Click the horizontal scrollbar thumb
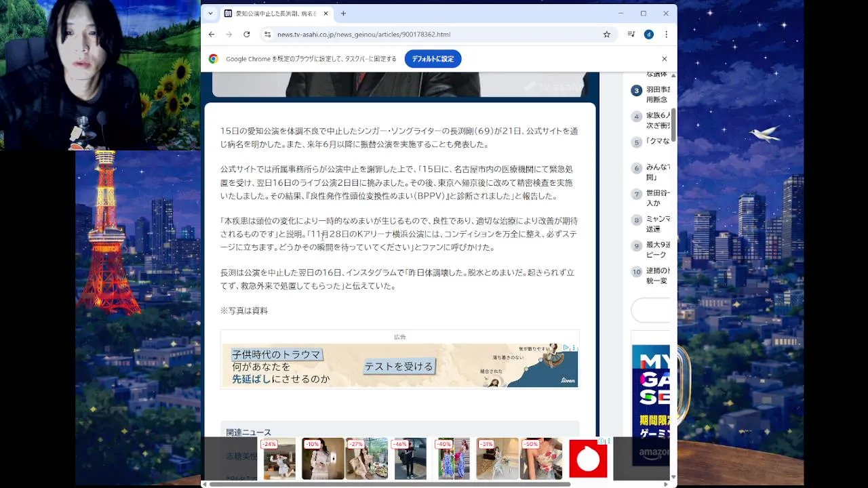The image size is (868, 488). pos(389,484)
